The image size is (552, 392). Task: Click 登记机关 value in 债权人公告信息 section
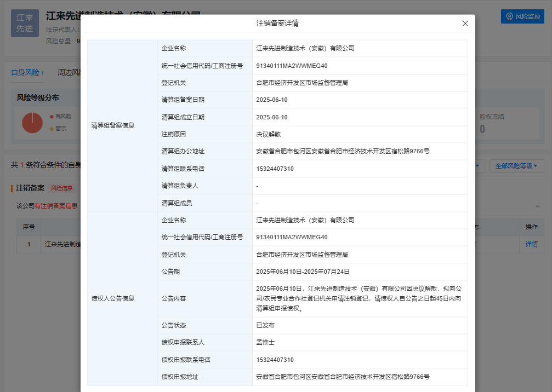click(x=302, y=255)
